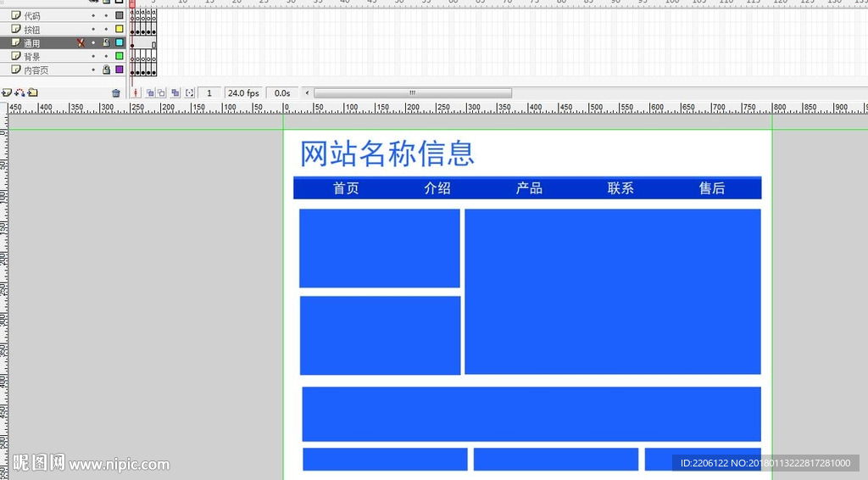Click the page icon of the 代码 layer
868x480 pixels.
coord(16,15)
